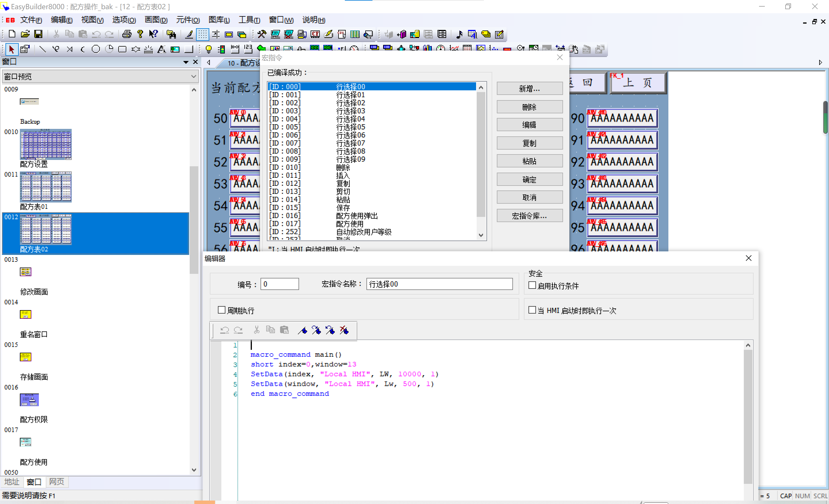Select macro row 配方使用弹出 in the list
Image resolution: width=829 pixels, height=504 pixels.
[372, 215]
